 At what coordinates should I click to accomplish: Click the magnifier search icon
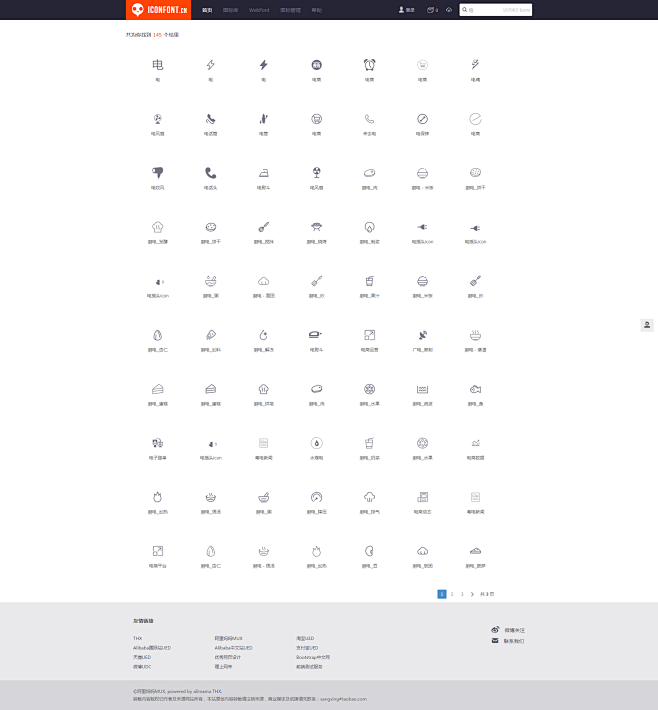pos(465,10)
